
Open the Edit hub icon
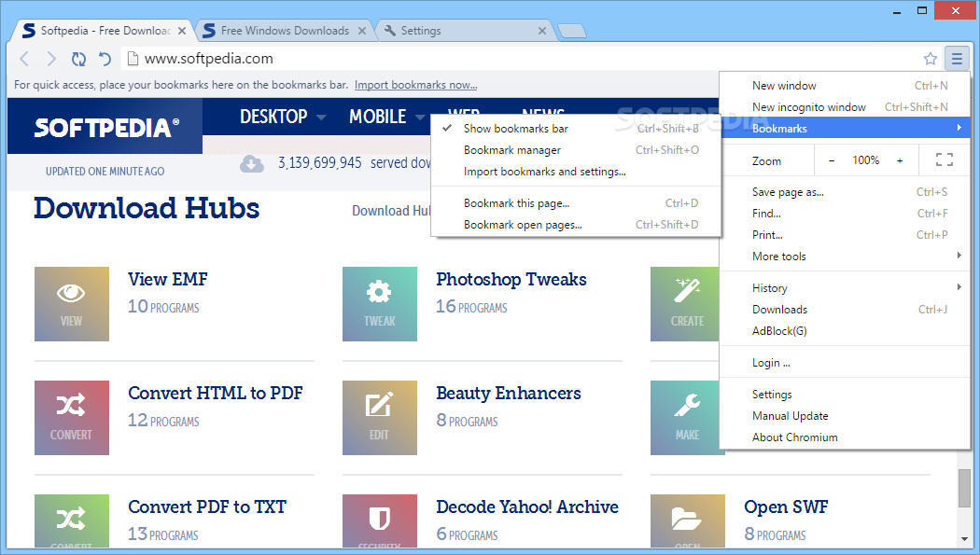[379, 418]
